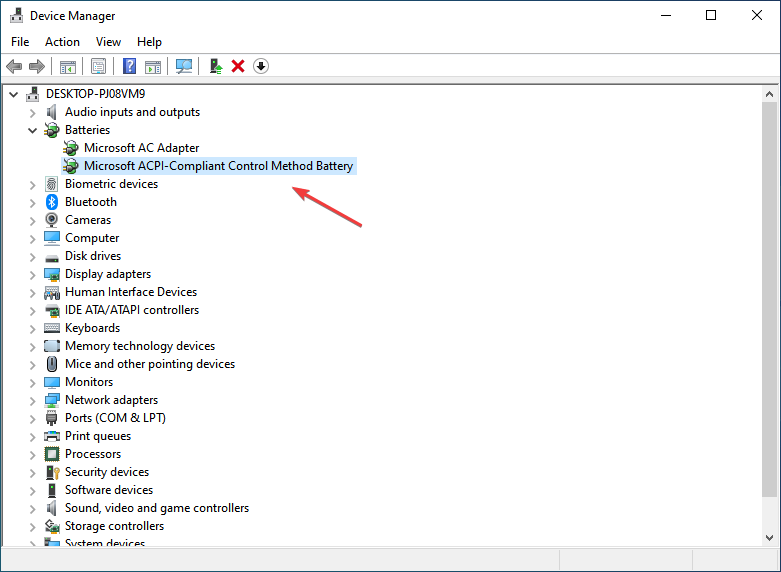Expand the Monitors category

(x=32, y=383)
